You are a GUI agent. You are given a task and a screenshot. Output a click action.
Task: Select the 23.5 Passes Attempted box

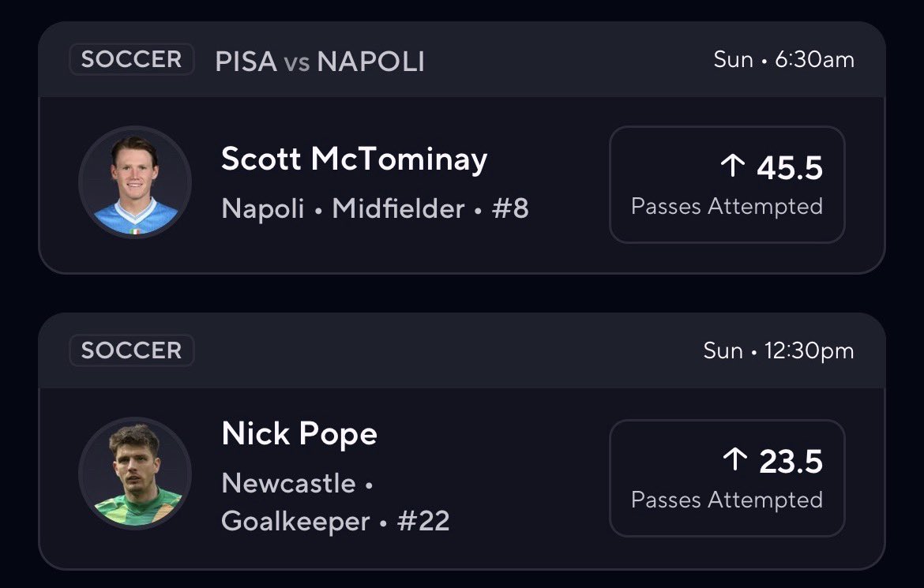click(727, 478)
